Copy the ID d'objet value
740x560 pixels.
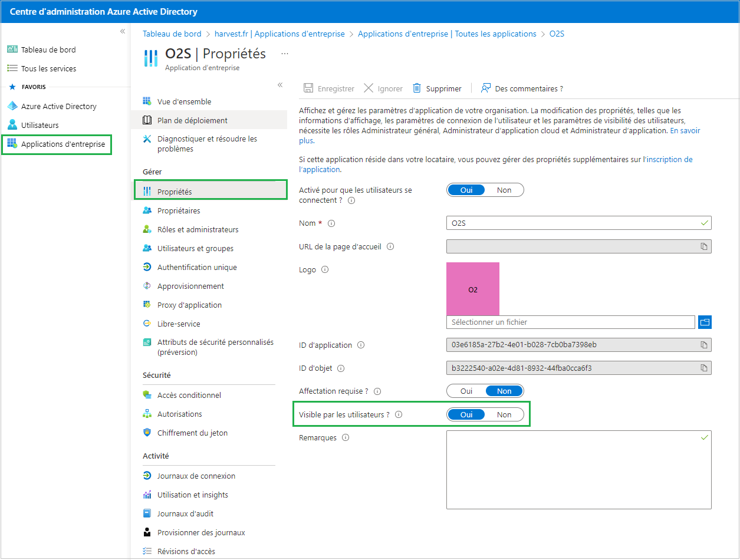point(703,368)
